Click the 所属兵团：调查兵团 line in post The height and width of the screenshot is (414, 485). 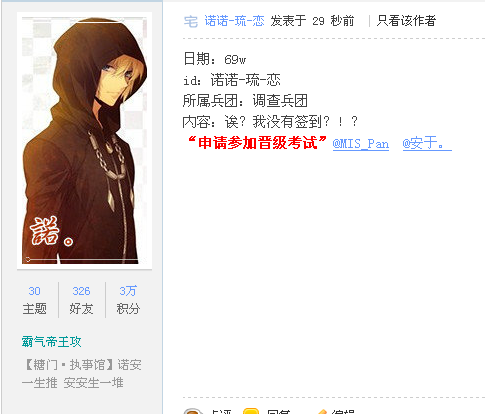[245, 101]
